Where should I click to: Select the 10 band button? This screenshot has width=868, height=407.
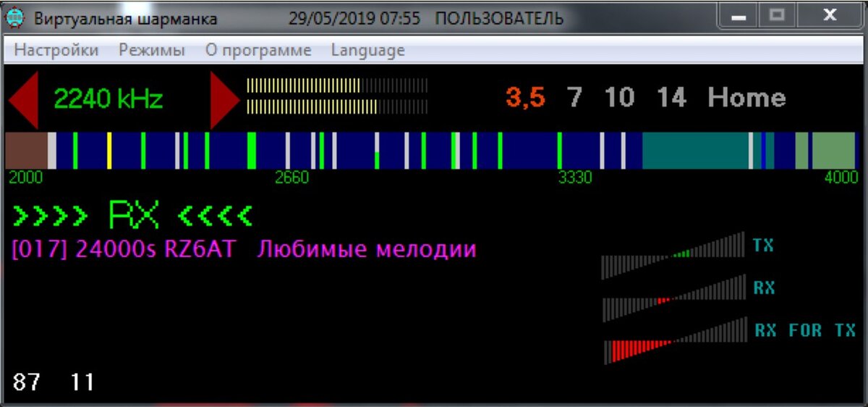[619, 98]
